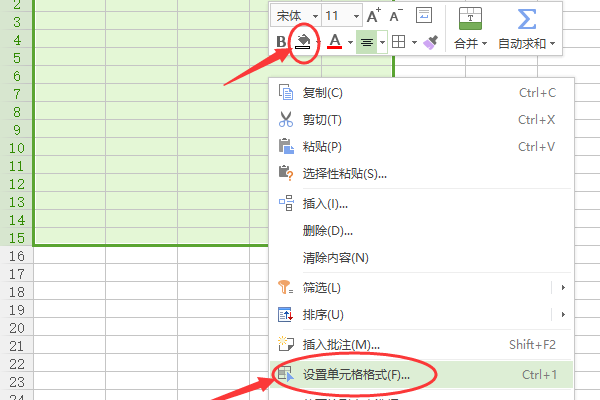600x400 pixels.
Task: Click the AutoSum sigma icon
Action: [x=527, y=19]
